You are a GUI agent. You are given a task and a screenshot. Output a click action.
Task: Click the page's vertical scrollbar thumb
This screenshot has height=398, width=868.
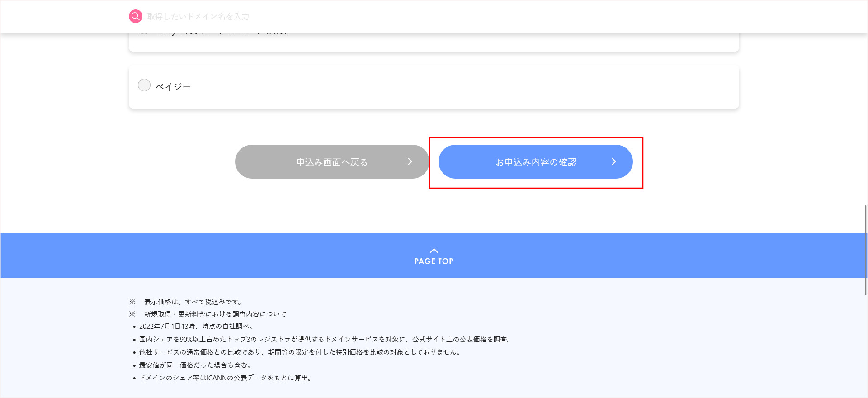866,250
